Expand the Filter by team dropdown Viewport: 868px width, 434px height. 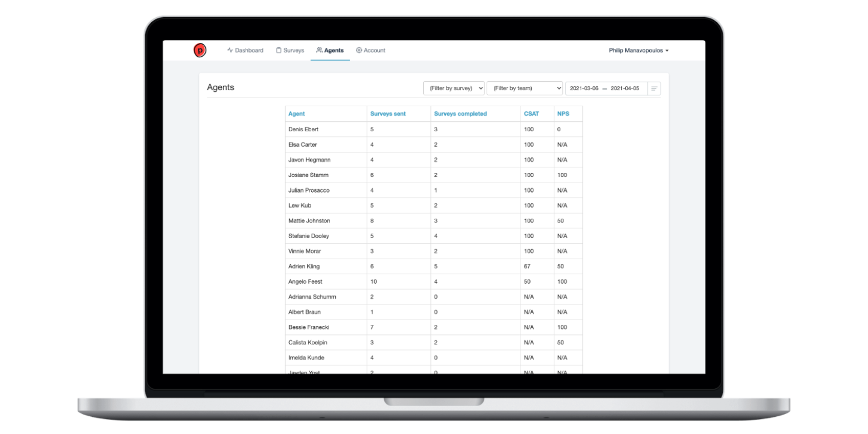(x=524, y=88)
